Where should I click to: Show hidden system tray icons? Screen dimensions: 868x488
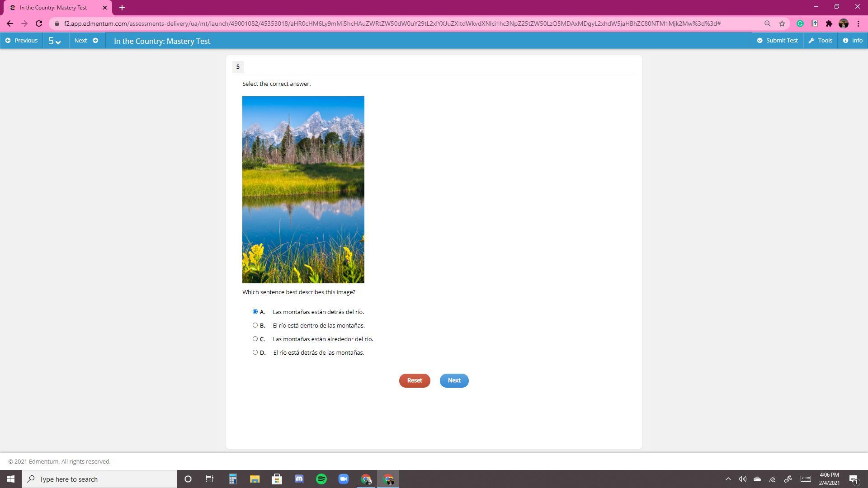tap(728, 479)
